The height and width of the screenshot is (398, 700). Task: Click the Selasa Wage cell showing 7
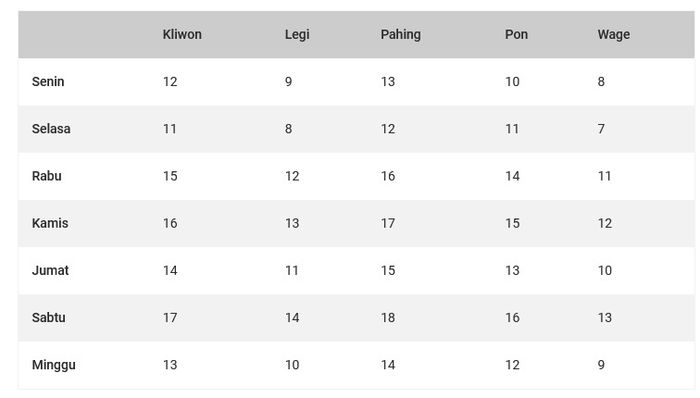tap(601, 129)
